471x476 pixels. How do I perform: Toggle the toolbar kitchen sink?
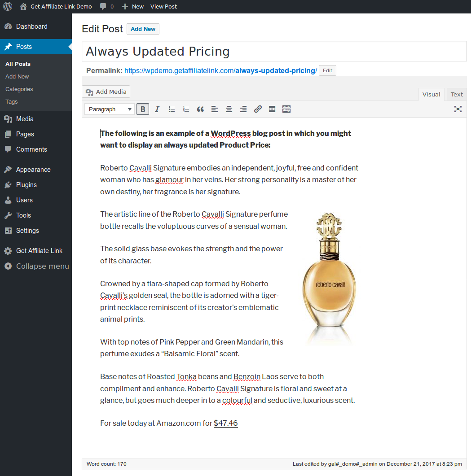(x=286, y=109)
